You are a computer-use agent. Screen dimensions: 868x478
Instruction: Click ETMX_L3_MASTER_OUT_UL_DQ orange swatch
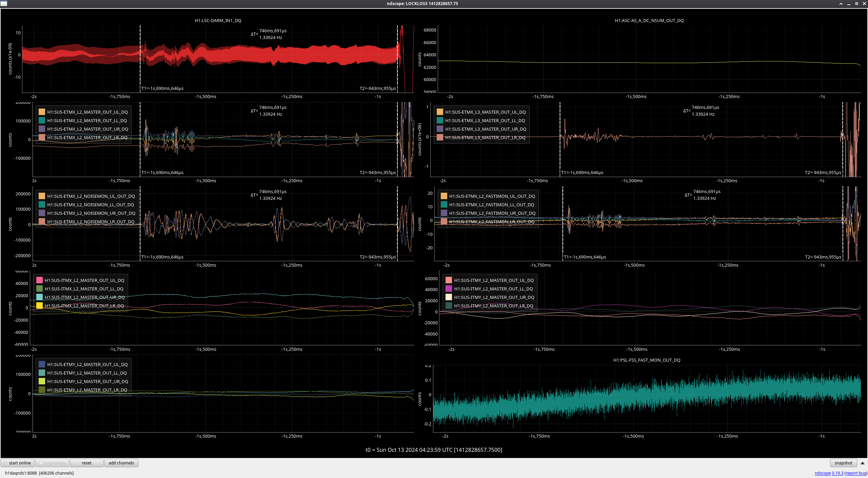(x=440, y=112)
